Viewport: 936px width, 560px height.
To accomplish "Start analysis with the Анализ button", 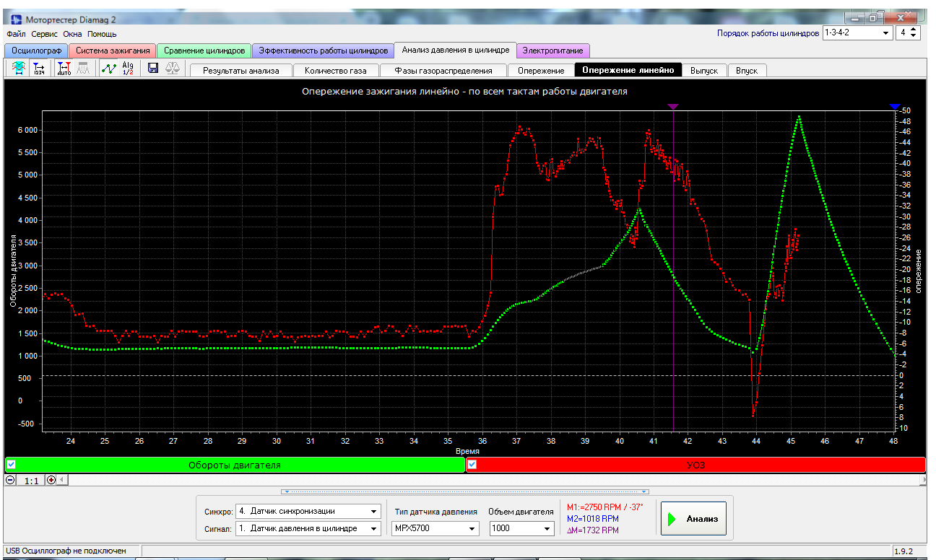I will pos(693,519).
